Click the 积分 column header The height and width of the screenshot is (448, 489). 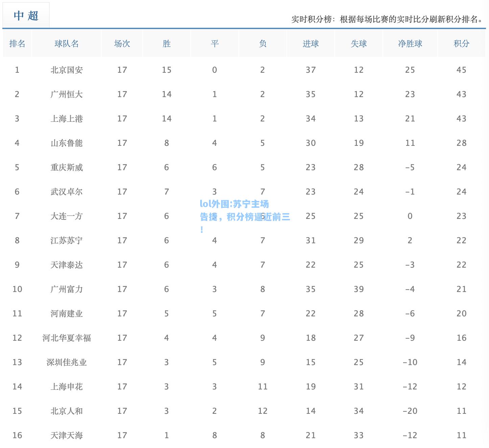(x=462, y=43)
